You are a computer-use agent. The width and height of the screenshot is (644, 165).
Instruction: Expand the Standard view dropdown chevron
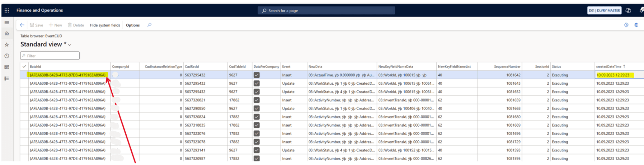pos(70,45)
